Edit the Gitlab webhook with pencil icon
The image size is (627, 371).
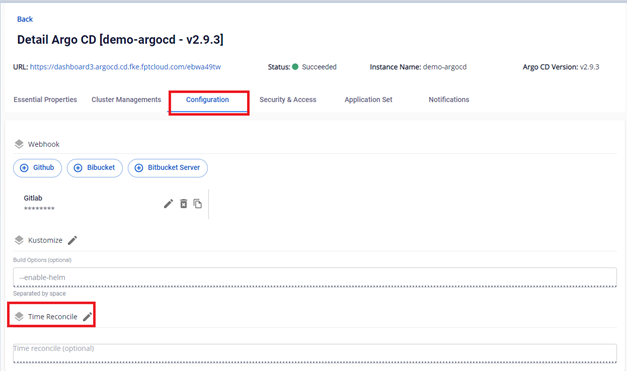[x=168, y=204]
